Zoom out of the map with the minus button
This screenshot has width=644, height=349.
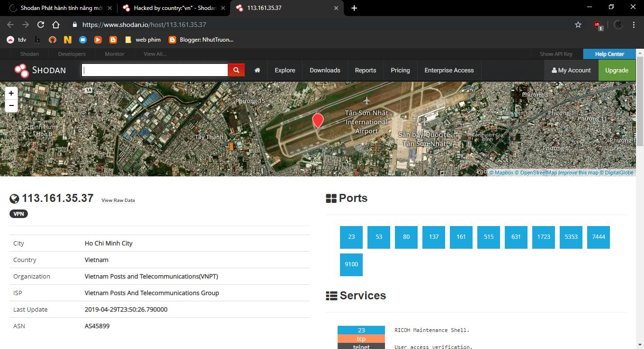coord(11,106)
